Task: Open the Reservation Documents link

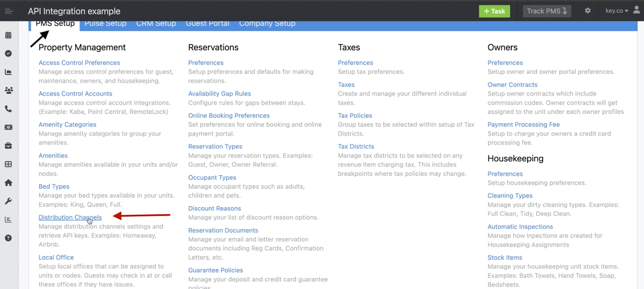Action: point(223,230)
